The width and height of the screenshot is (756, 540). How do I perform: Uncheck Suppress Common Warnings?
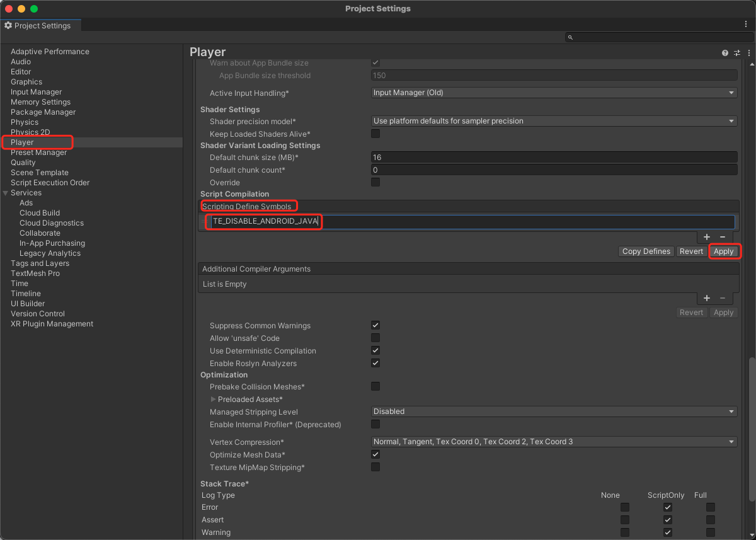pos(375,326)
